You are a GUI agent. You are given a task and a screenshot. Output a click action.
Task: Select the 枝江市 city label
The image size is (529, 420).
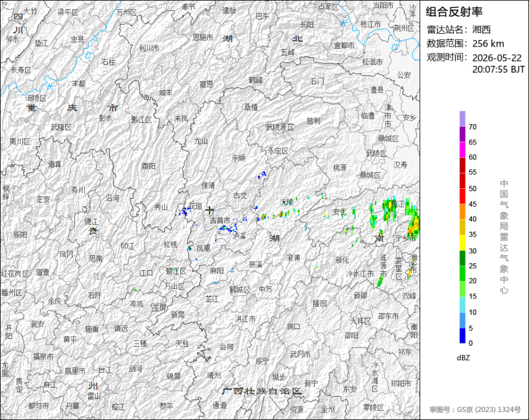pos(370,24)
